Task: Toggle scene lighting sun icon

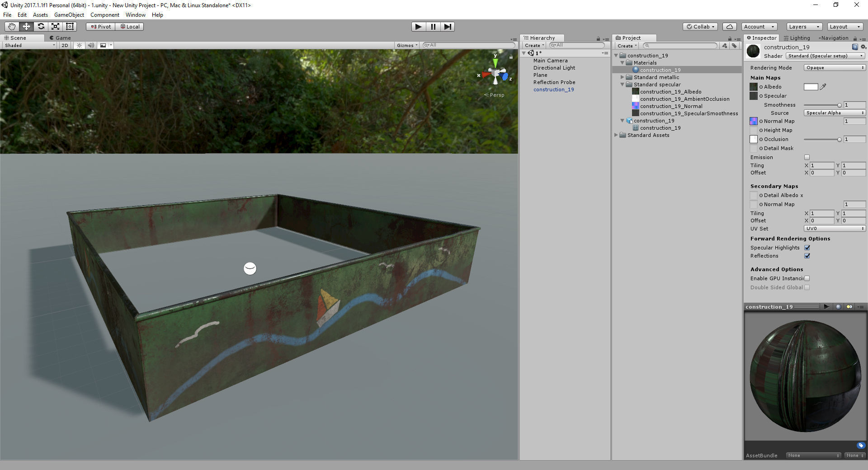Action: (x=79, y=45)
